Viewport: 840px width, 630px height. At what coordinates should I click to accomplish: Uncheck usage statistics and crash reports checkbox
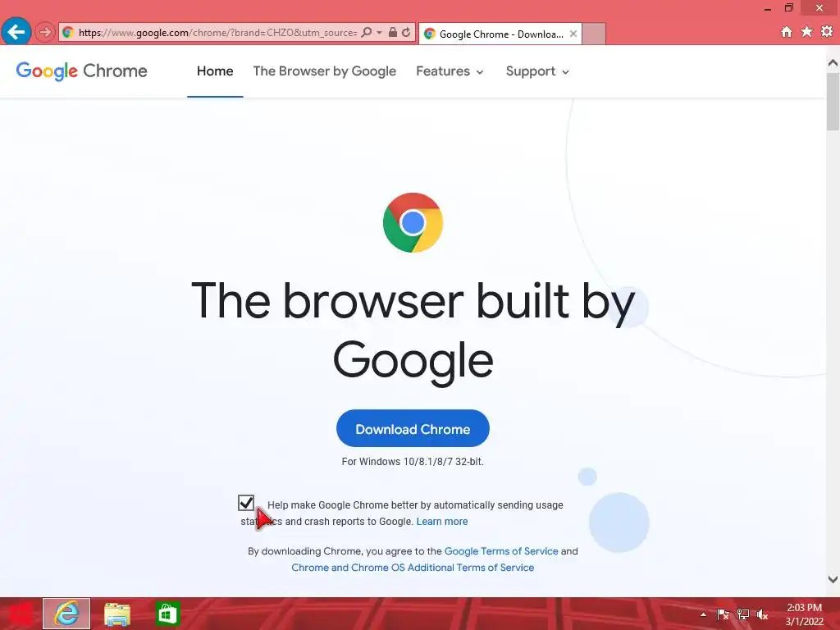pyautogui.click(x=246, y=503)
